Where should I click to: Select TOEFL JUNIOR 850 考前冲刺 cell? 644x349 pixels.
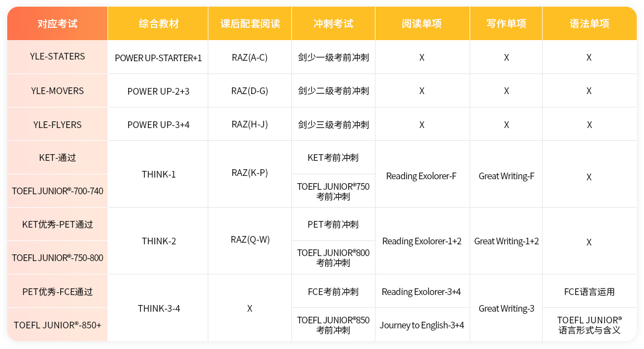click(333, 325)
